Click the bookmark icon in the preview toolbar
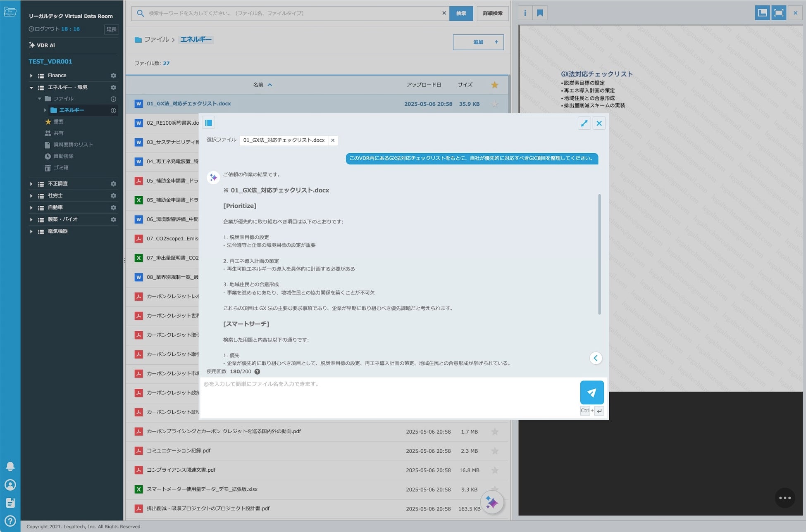The image size is (806, 532). (540, 13)
